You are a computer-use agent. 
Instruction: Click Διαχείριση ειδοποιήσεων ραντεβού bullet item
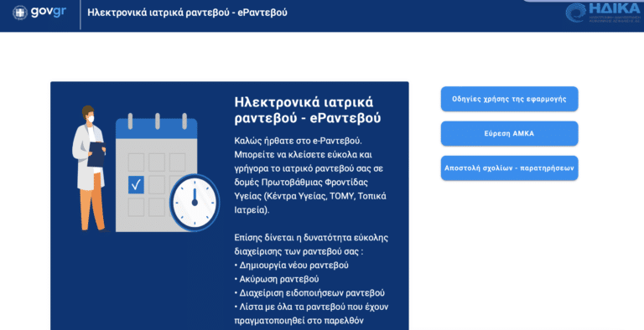[309, 293]
